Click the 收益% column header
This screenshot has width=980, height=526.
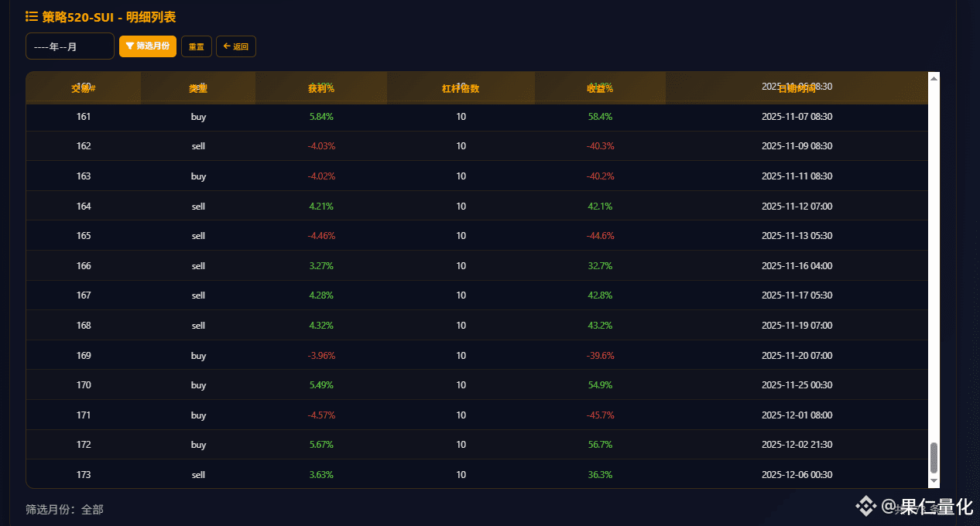[x=600, y=88]
